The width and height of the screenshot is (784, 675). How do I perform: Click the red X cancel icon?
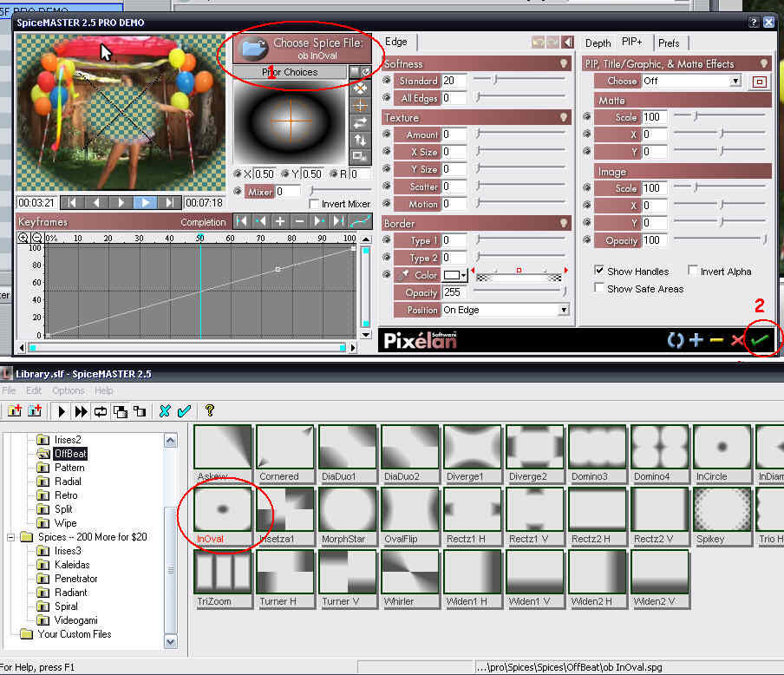coord(737,340)
